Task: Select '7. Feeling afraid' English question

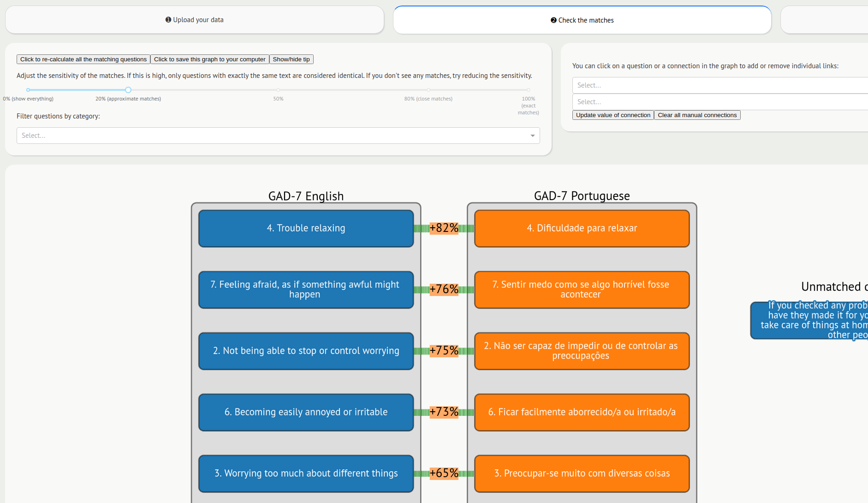Action: [306, 290]
